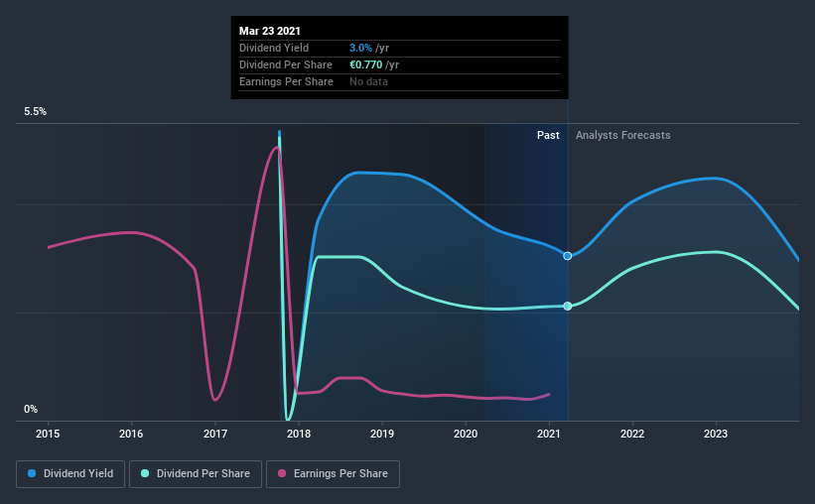Click the 5.5% y-axis label
815x504 pixels.
(36, 112)
